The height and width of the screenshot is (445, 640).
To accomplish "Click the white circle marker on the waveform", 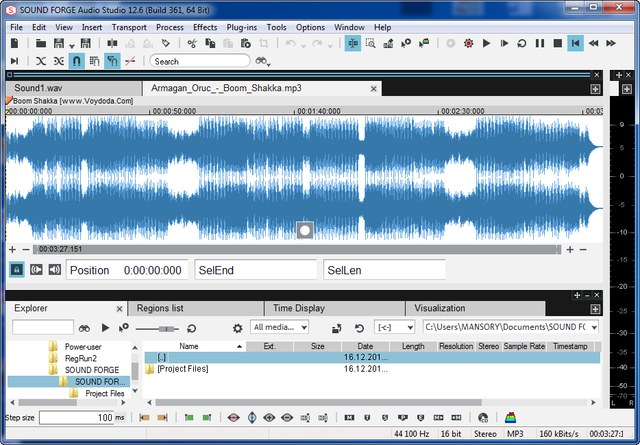I will click(x=305, y=231).
